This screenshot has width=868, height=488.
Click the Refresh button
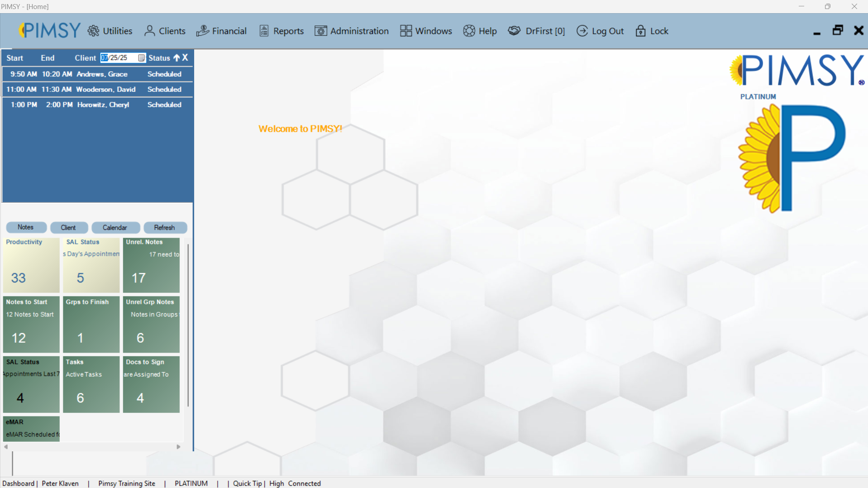pyautogui.click(x=165, y=228)
